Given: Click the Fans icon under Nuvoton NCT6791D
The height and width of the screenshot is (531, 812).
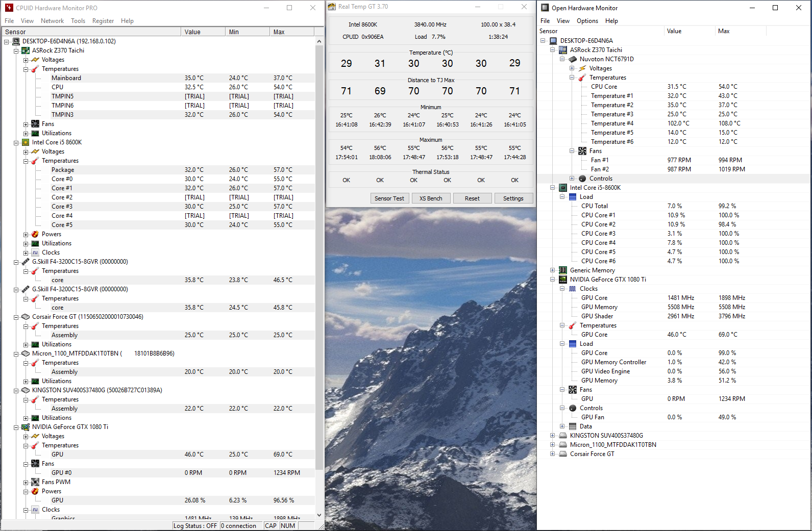Looking at the screenshot, I should [582, 151].
